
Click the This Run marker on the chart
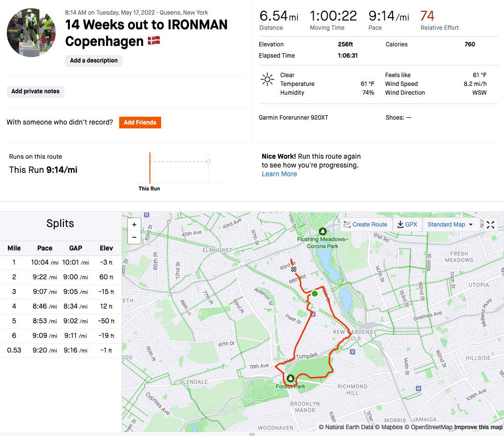[150, 167]
